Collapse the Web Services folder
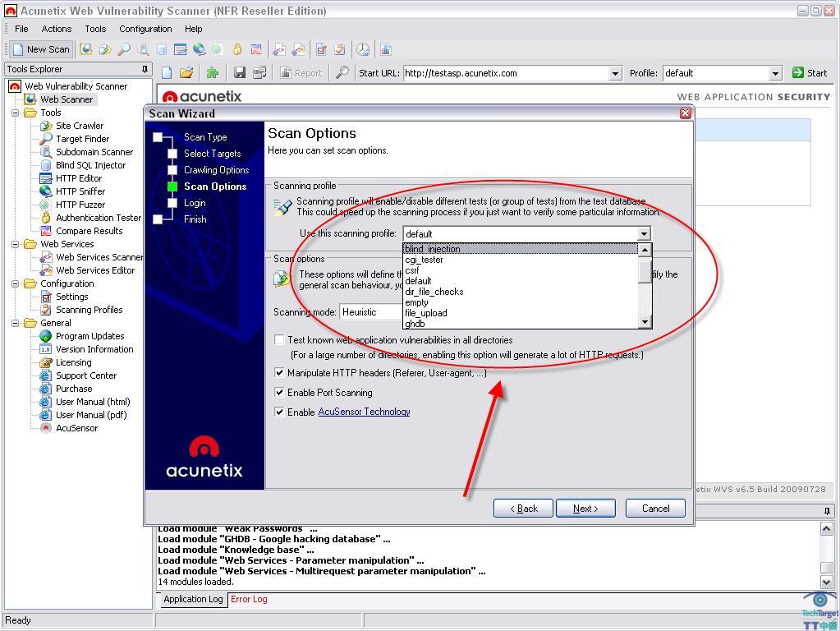Screen dimensions: 840x631 pyautogui.click(x=16, y=244)
